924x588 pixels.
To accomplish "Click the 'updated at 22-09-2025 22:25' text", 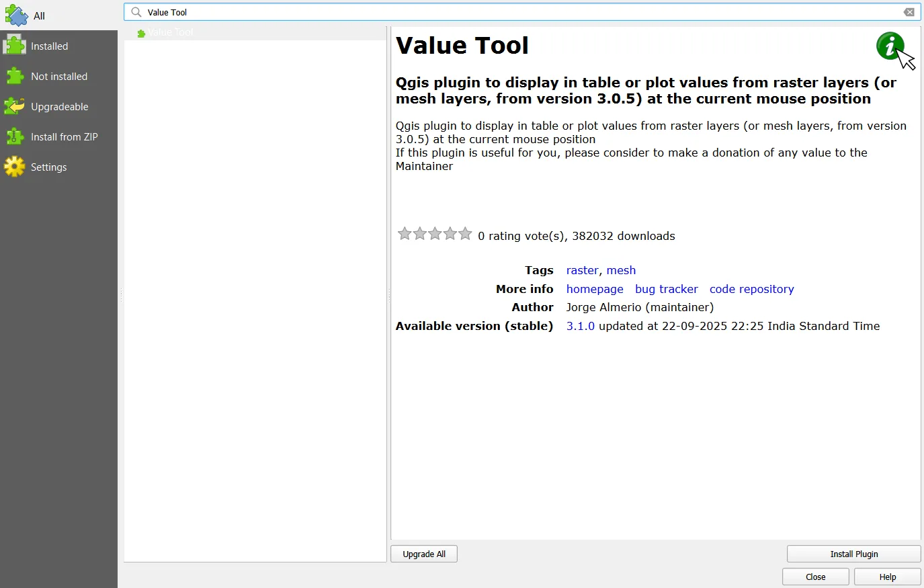I will (x=681, y=326).
